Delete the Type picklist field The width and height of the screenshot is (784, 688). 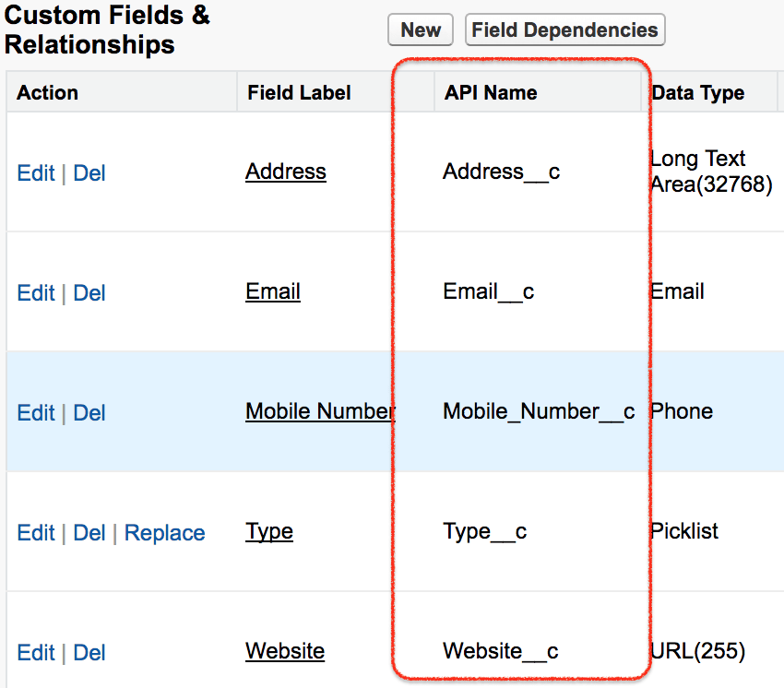click(x=89, y=532)
